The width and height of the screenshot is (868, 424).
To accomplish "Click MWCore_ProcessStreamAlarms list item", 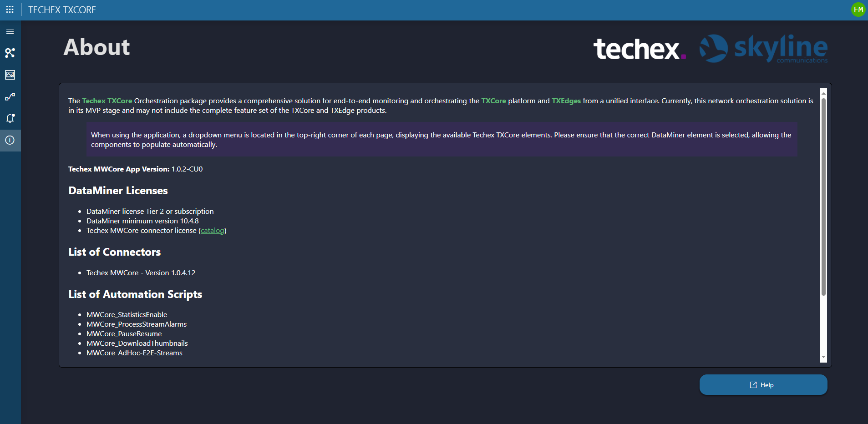I will pos(137,324).
